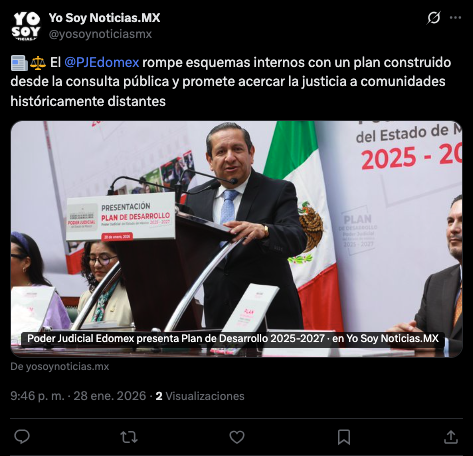Open the share options icon
Viewport: 473px width, 456px height.
click(451, 437)
